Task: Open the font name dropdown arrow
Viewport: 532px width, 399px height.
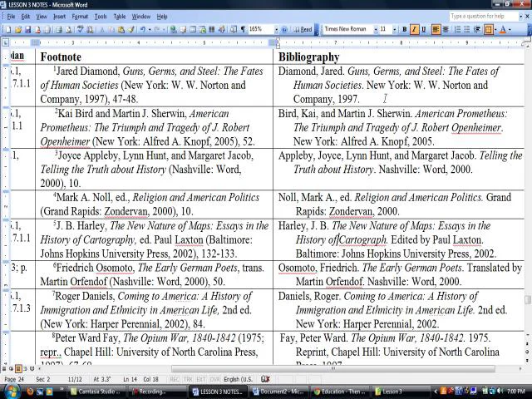Action: pos(376,30)
